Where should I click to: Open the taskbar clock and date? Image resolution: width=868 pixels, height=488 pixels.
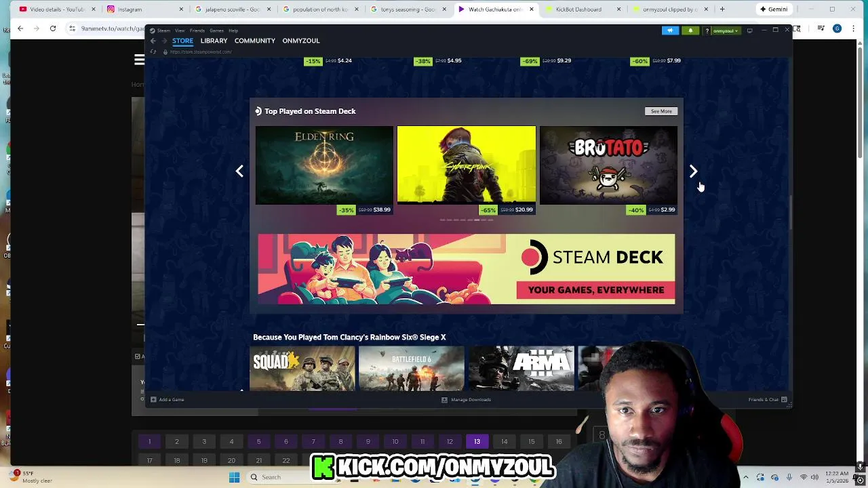point(837,477)
